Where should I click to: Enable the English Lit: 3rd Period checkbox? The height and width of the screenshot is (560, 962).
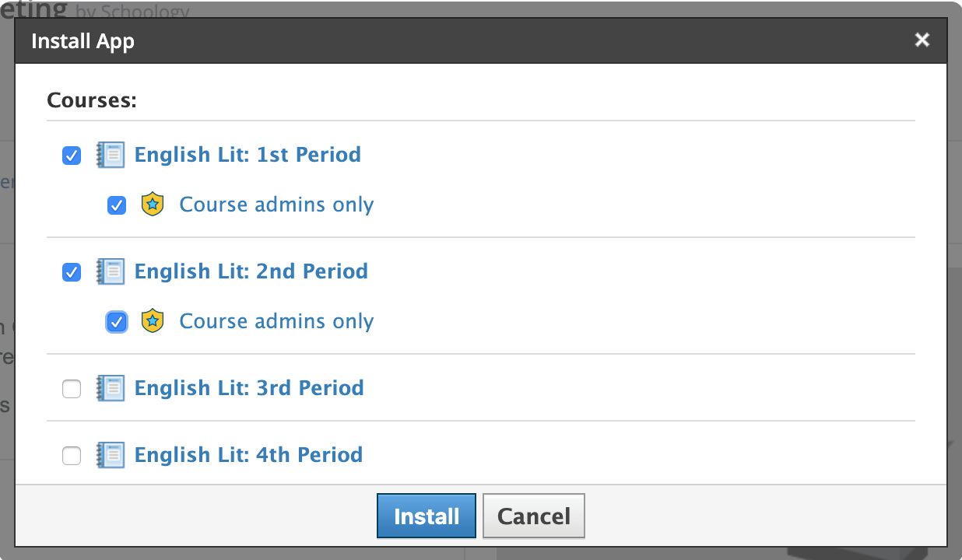tap(72, 389)
